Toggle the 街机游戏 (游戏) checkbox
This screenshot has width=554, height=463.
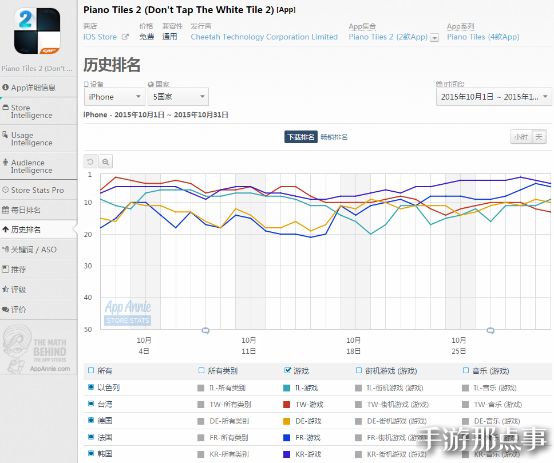[359, 370]
